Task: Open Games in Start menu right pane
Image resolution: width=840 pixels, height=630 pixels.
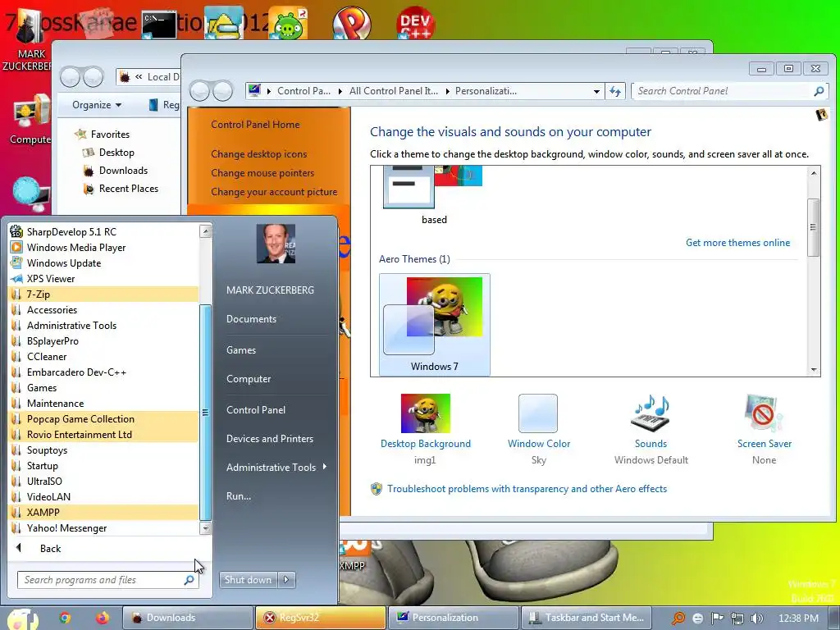Action: coord(241,349)
